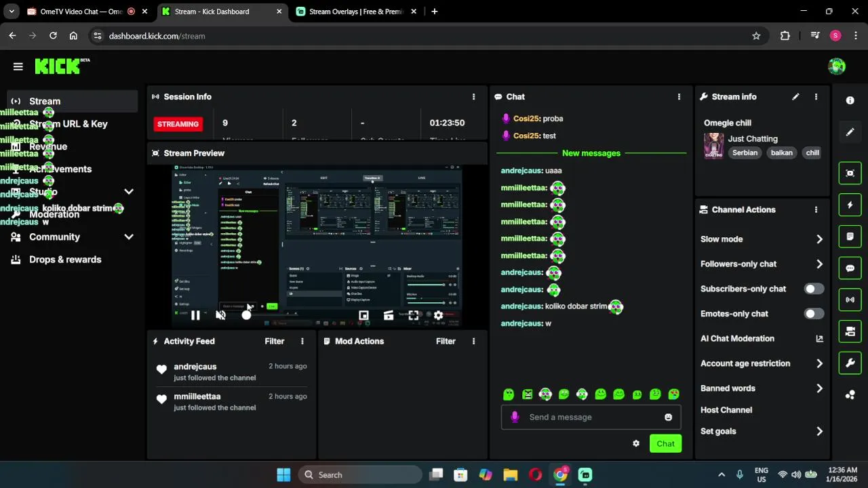The height and width of the screenshot is (488, 868).
Task: Open the hamburger menu beside the Kick logo
Action: (x=18, y=66)
